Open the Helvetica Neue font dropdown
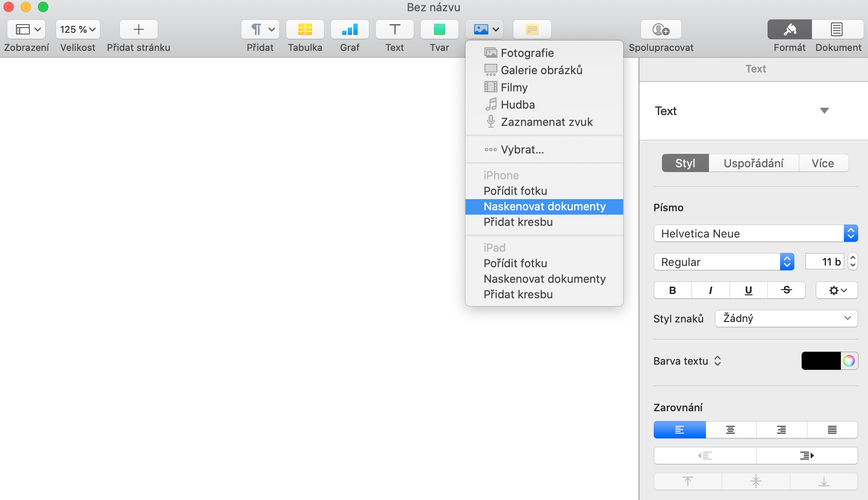This screenshot has height=500, width=868. (x=755, y=233)
